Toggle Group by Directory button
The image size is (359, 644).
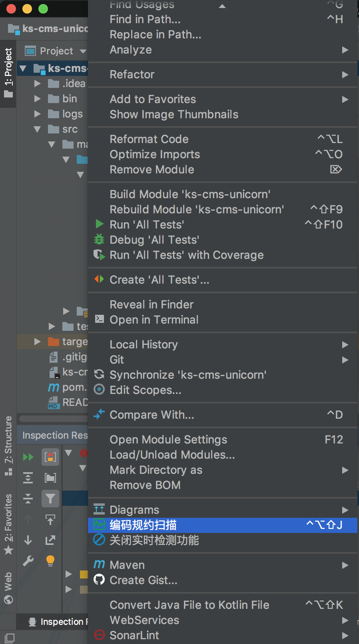[x=50, y=478]
